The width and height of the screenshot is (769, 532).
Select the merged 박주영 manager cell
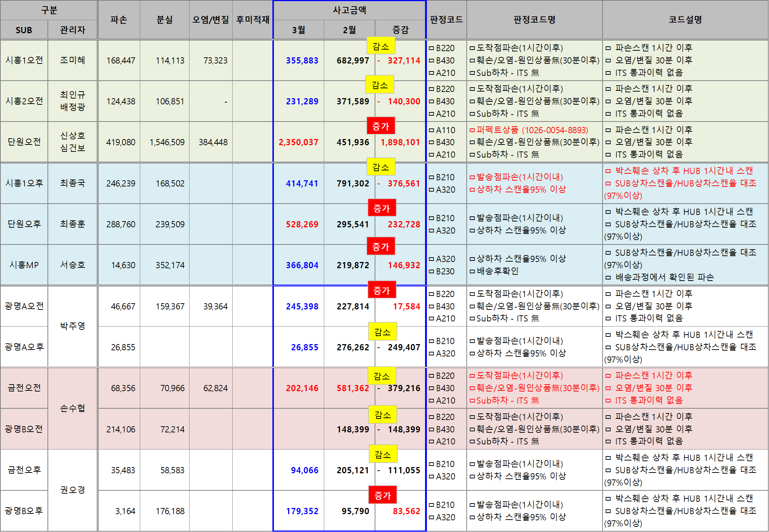click(x=72, y=326)
